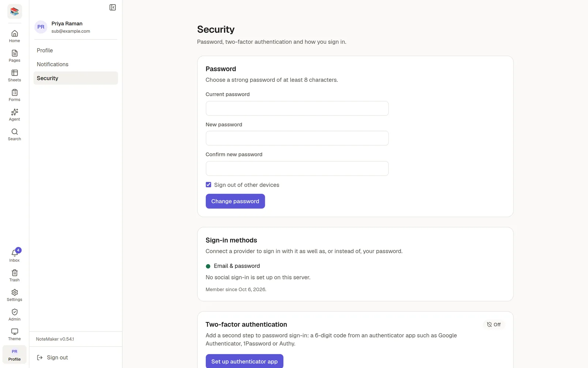This screenshot has height=368, width=588.
Task: Click the Priya Raman name
Action: (67, 24)
